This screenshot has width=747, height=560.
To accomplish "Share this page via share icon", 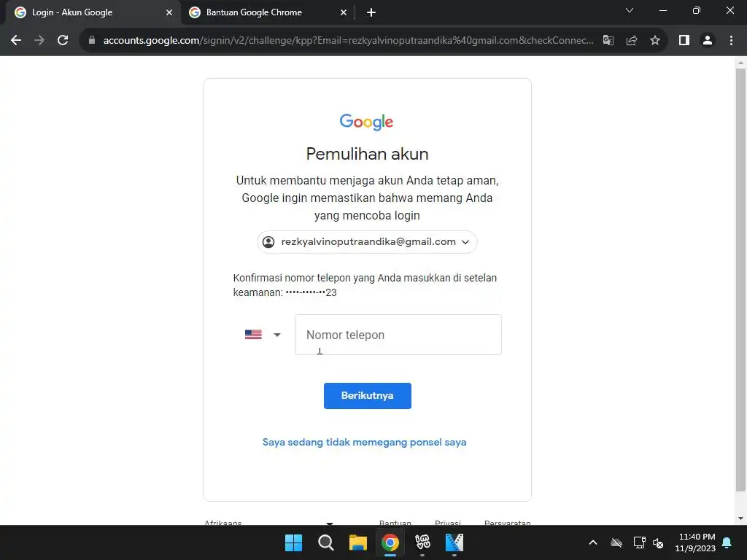I will 632,41.
